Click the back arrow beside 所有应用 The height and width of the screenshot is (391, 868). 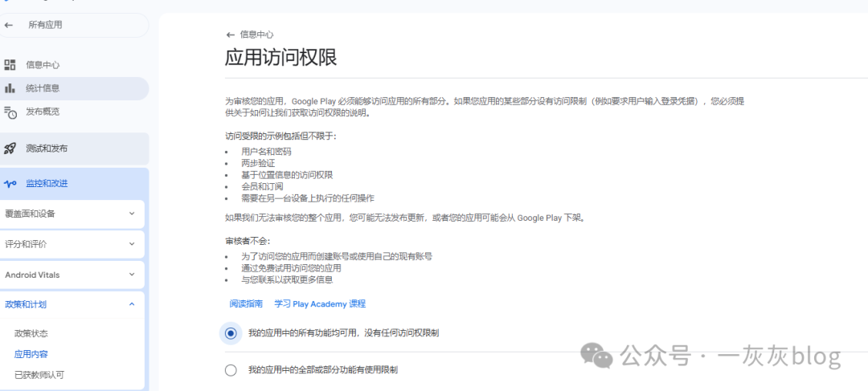pyautogui.click(x=9, y=25)
